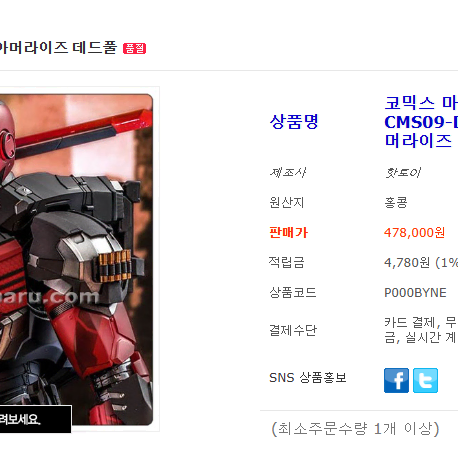Share product on Twitter icon

tap(425, 380)
